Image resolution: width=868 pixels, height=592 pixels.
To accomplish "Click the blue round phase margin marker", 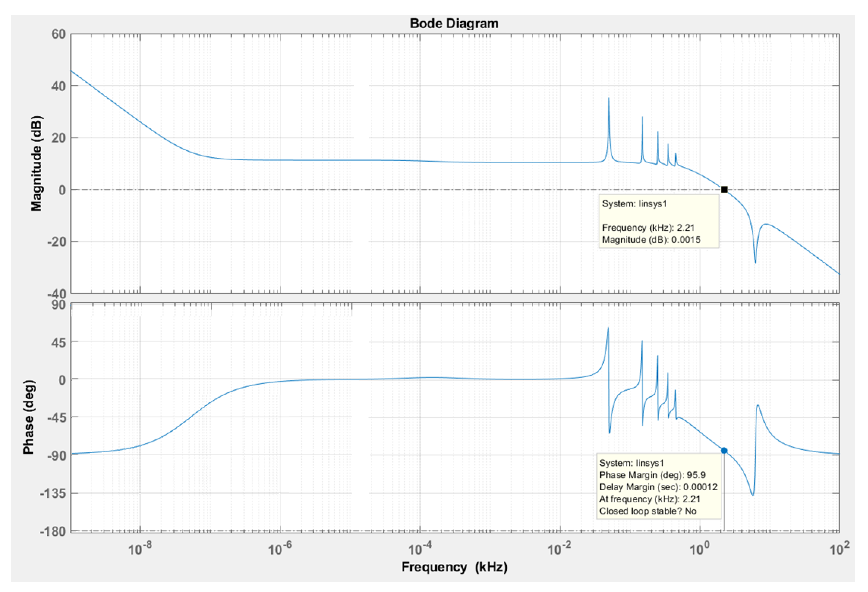I will point(724,451).
